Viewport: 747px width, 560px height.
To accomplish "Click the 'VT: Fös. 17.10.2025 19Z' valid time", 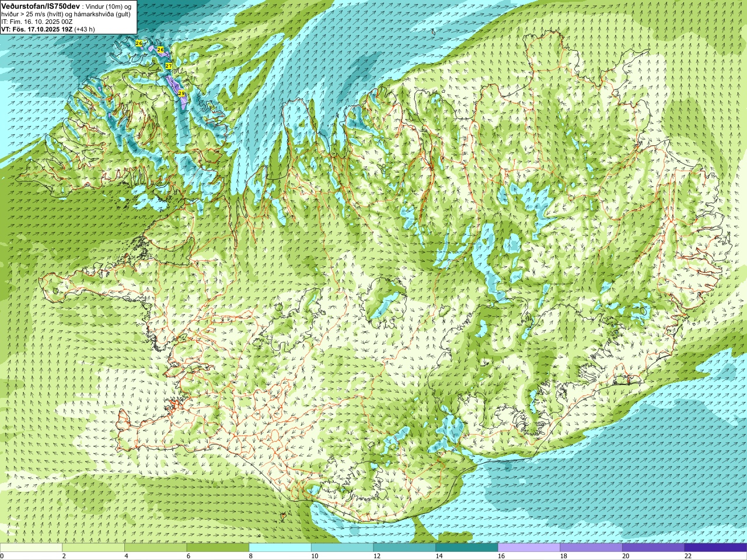I will tap(36, 29).
